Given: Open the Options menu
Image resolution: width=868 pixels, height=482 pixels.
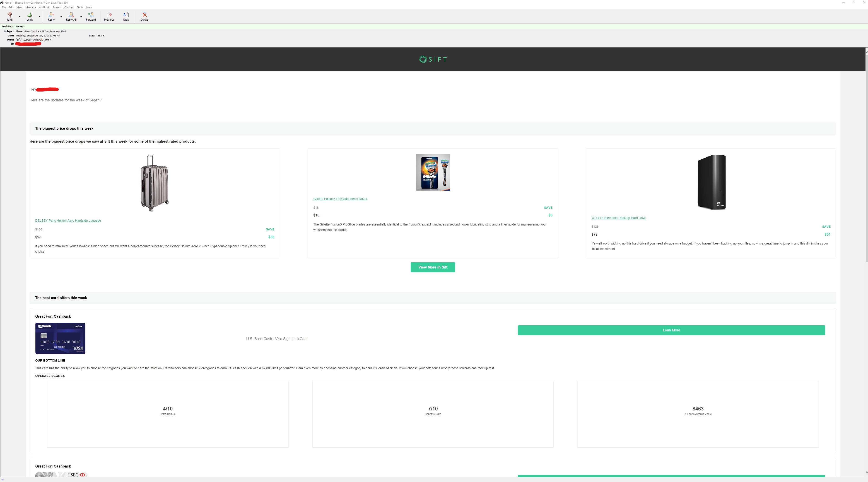Looking at the screenshot, I should (69, 7).
